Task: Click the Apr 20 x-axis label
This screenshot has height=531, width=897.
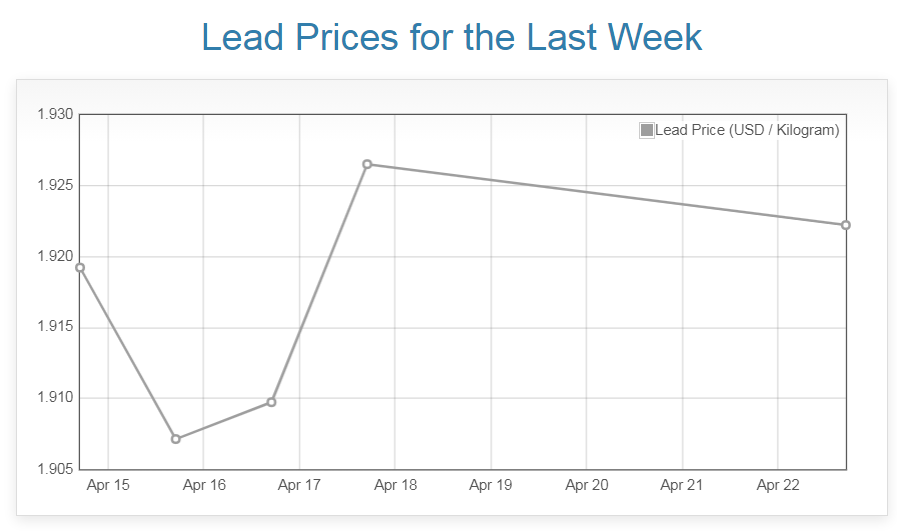Action: pyautogui.click(x=586, y=486)
